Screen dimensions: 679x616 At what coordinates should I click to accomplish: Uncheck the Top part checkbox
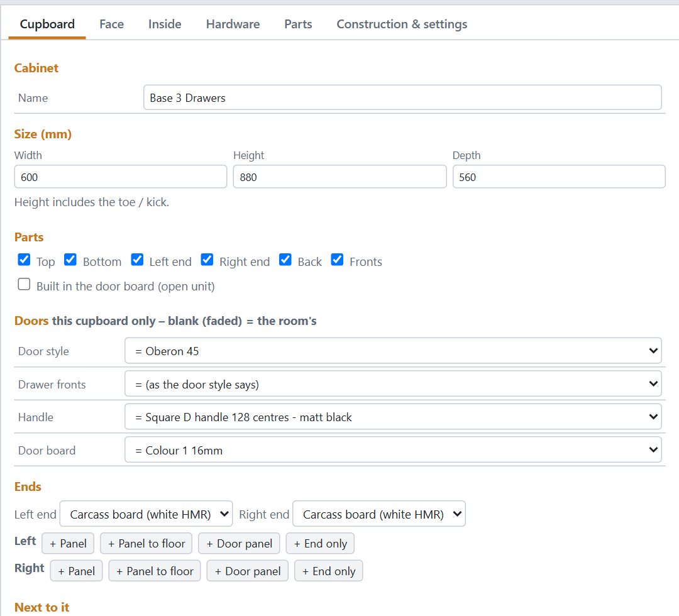click(x=25, y=260)
